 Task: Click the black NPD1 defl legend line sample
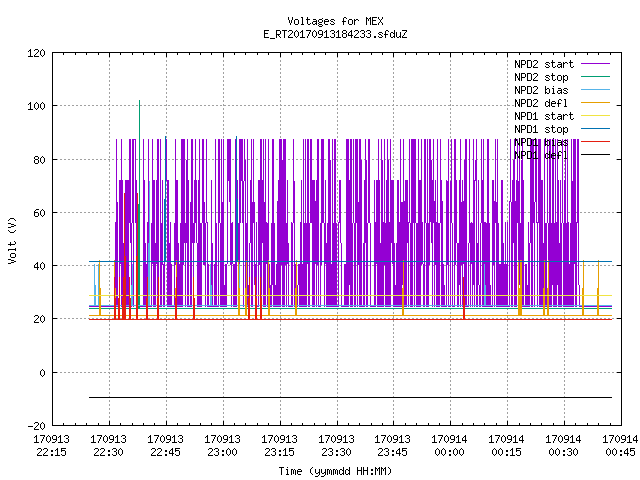[596, 155]
